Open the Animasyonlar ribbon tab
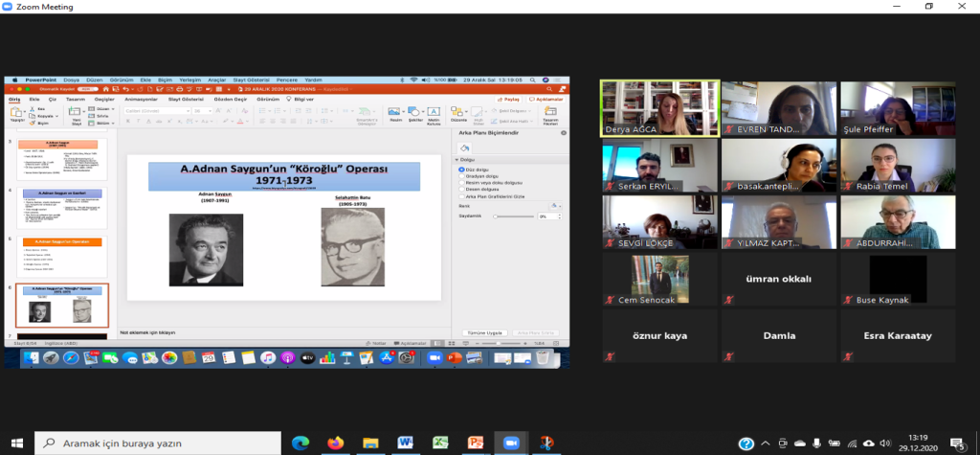980x455 pixels. [141, 99]
